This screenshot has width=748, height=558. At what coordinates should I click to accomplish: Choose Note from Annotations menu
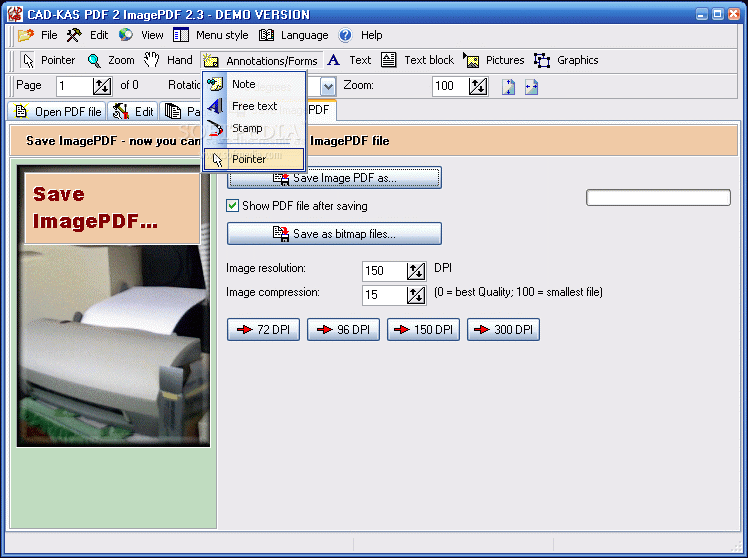click(254, 84)
